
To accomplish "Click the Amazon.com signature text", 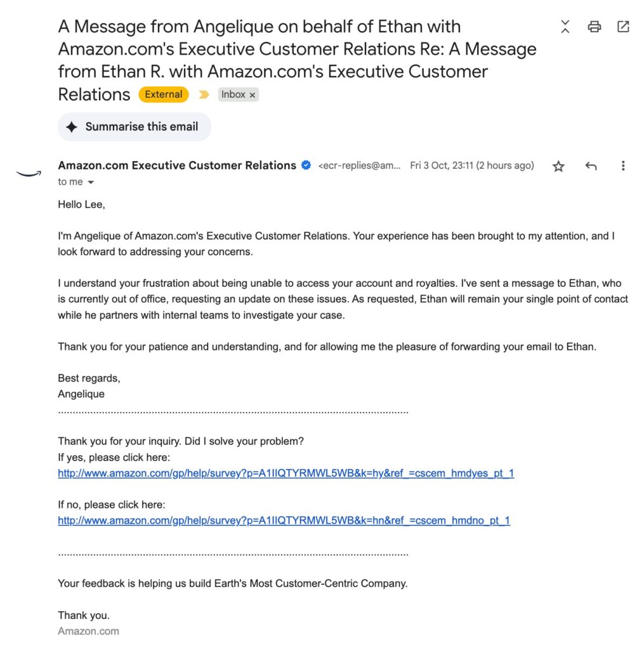I will click(88, 631).
